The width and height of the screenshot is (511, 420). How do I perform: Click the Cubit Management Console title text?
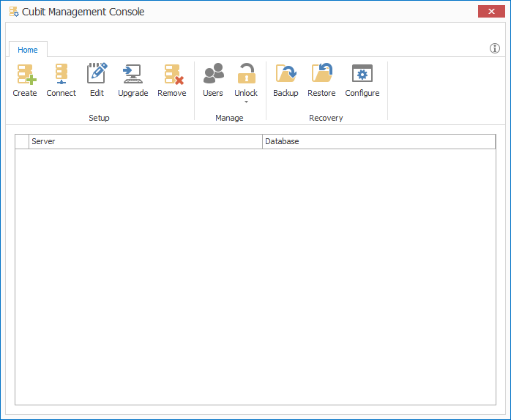(83, 12)
